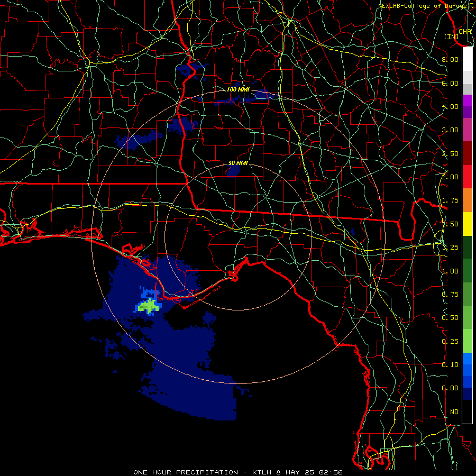This screenshot has height=476, width=476.
Task: Click the green precipitation cell offshore
Action: (x=149, y=306)
